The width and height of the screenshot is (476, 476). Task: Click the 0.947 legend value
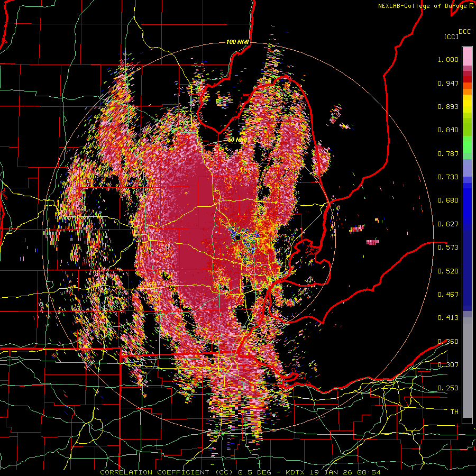click(x=448, y=83)
